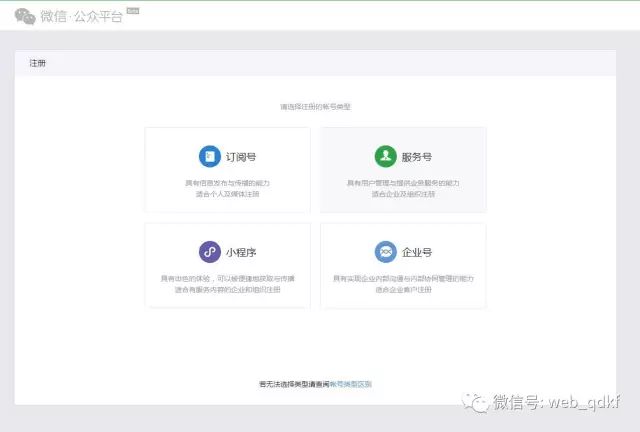Screen dimensions: 640x432
Task: Click the 请选择注册的帐号类型 prompt text
Action: coord(315,106)
